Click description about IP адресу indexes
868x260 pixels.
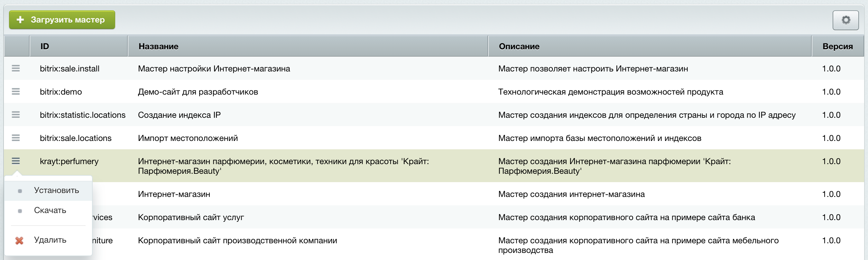(647, 115)
